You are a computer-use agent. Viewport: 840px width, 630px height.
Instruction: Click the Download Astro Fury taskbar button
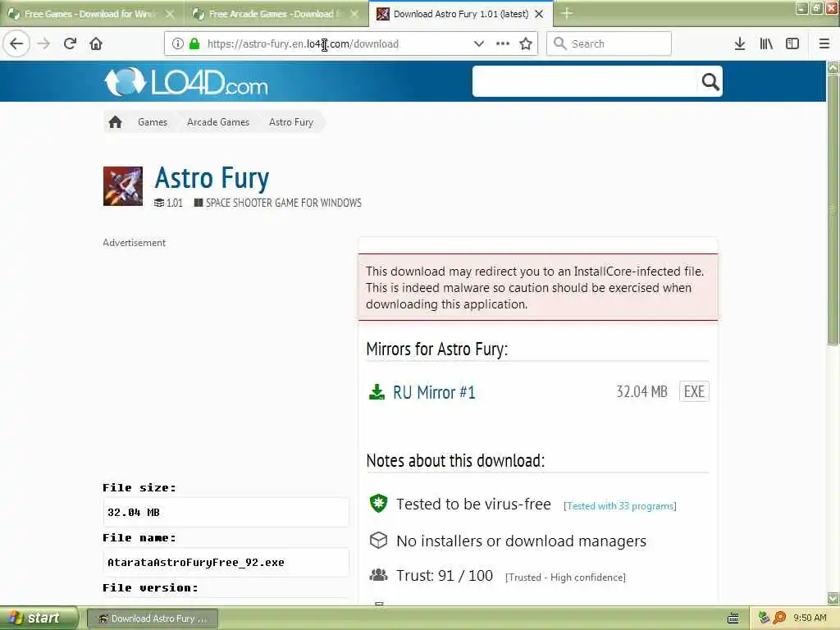tap(153, 619)
